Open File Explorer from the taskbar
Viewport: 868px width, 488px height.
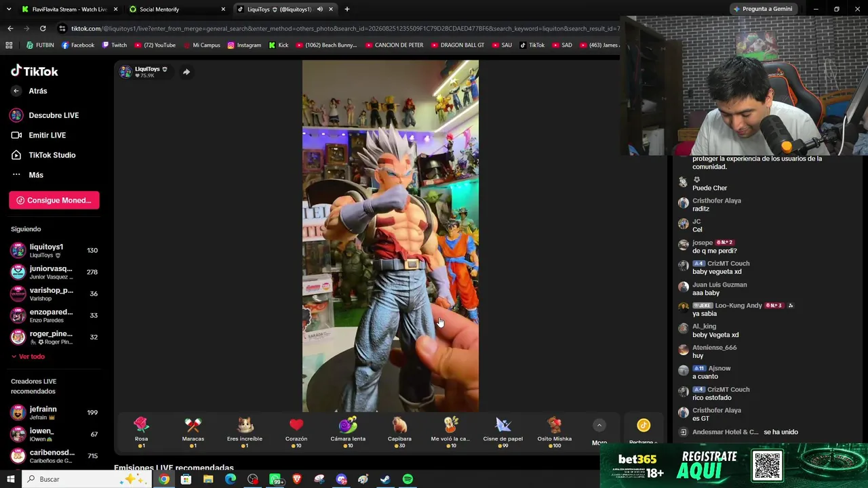208,479
